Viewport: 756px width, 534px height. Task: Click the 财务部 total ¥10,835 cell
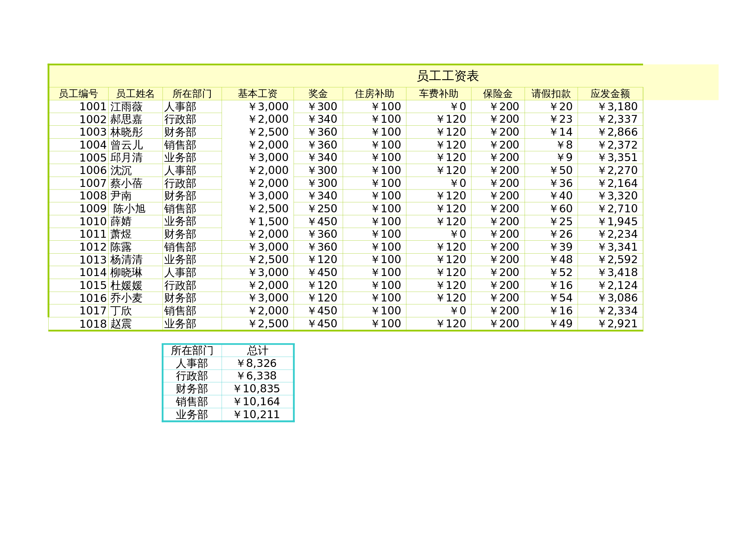pyautogui.click(x=256, y=389)
